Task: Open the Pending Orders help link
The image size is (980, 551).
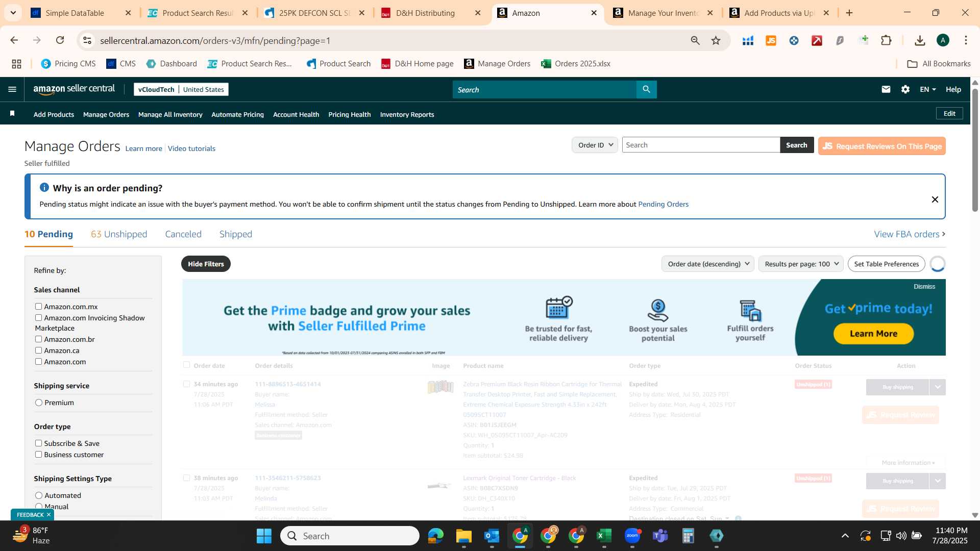Action: point(663,204)
